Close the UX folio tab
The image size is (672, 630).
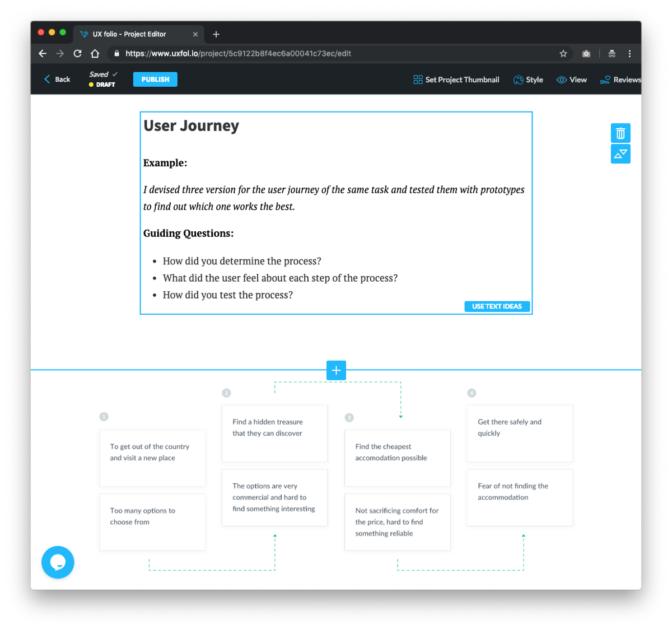tap(195, 34)
